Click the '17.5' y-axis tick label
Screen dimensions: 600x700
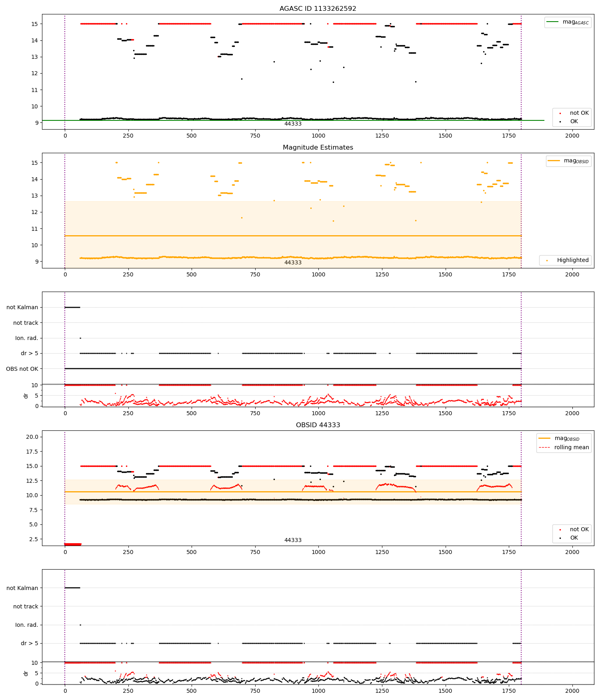pyautogui.click(x=32, y=451)
